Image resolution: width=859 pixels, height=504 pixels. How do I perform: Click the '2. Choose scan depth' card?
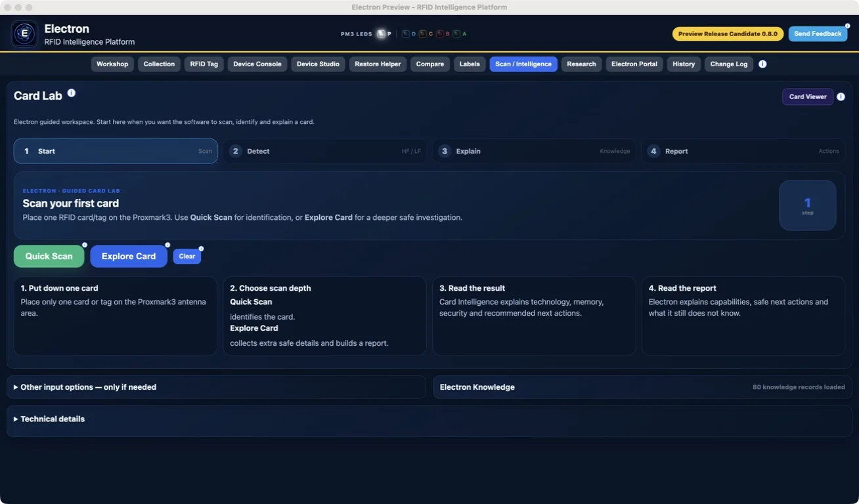(324, 316)
